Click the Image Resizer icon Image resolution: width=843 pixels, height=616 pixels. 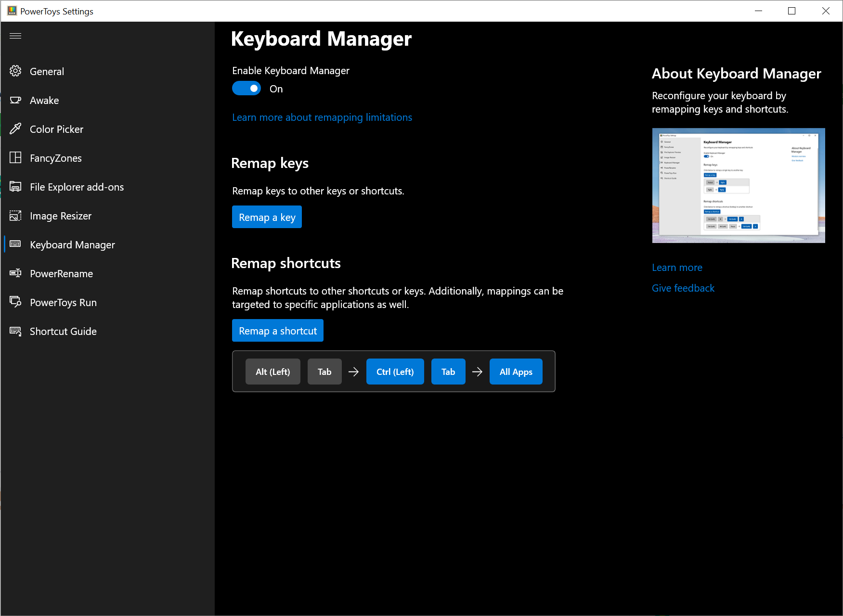coord(16,216)
